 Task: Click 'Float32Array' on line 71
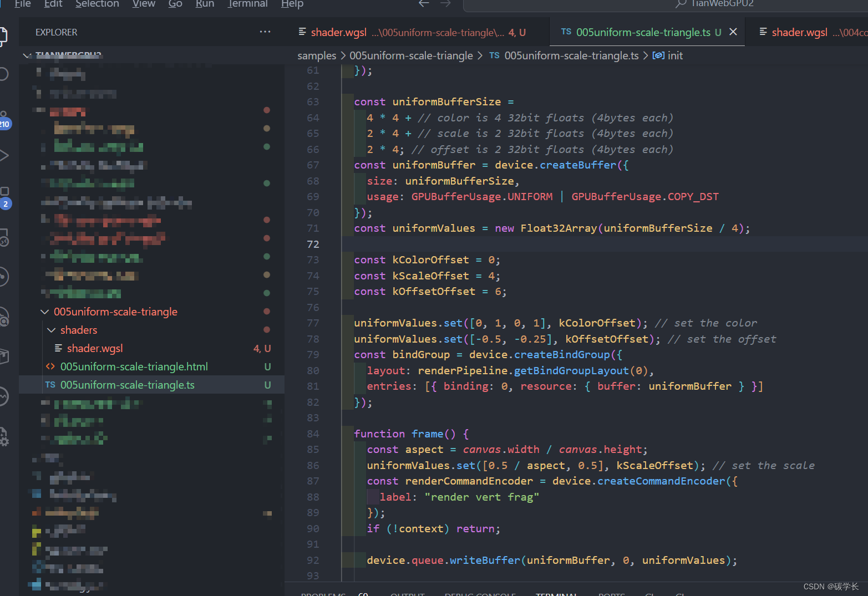[x=559, y=228]
